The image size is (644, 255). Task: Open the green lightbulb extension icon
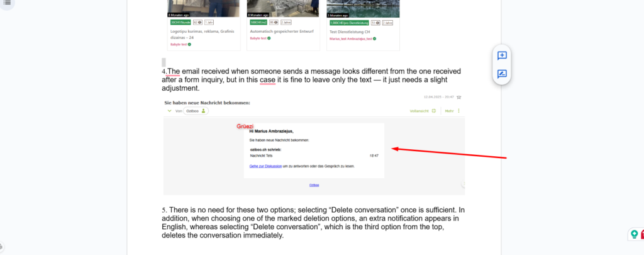pyautogui.click(x=635, y=234)
